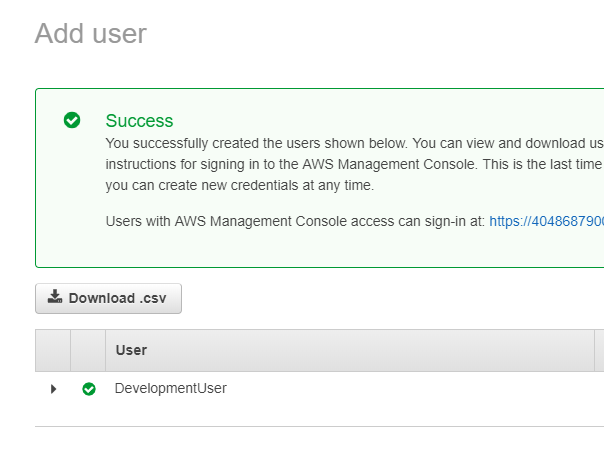Open the AWS console sign-in URL link

[x=546, y=220]
